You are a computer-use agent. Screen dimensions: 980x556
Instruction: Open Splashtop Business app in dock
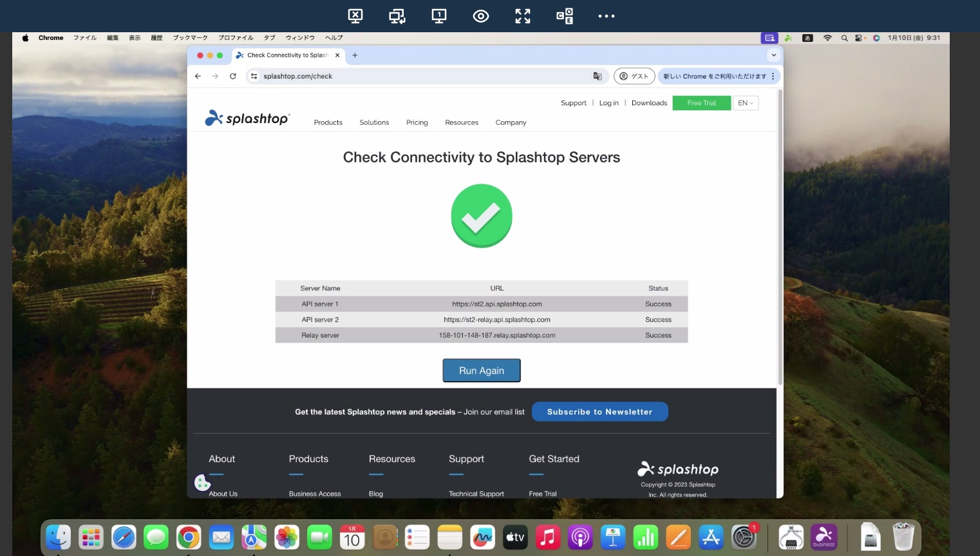click(824, 537)
